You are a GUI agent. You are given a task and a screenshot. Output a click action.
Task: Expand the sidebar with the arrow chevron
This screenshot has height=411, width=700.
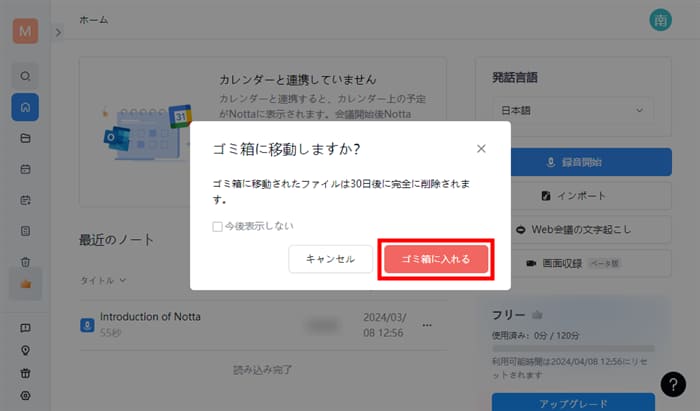(x=58, y=33)
